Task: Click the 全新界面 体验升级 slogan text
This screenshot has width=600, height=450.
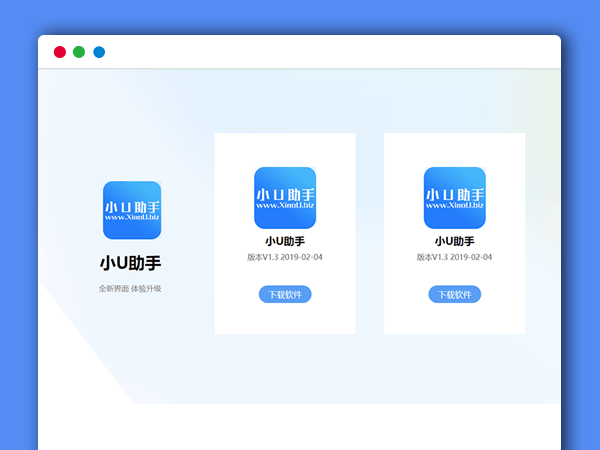Action: [130, 288]
